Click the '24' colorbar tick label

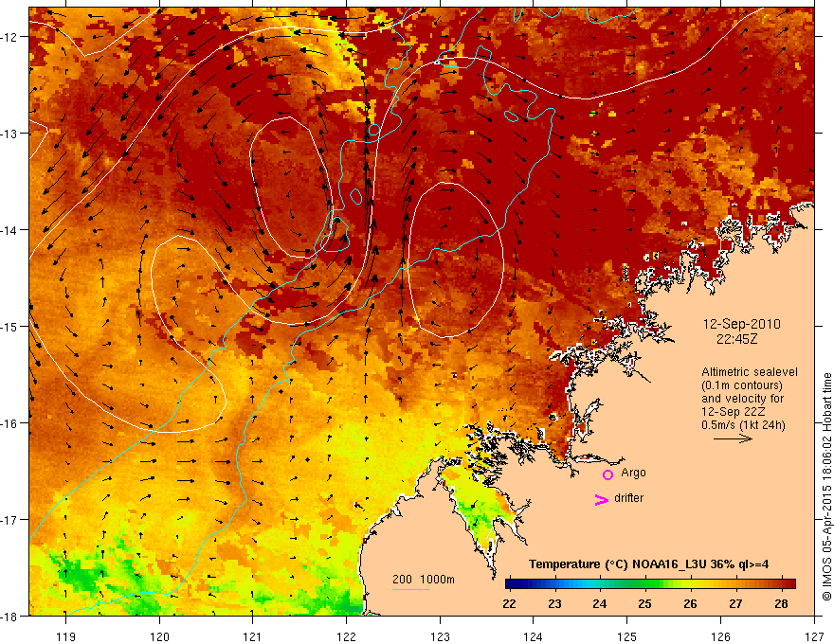pos(600,603)
